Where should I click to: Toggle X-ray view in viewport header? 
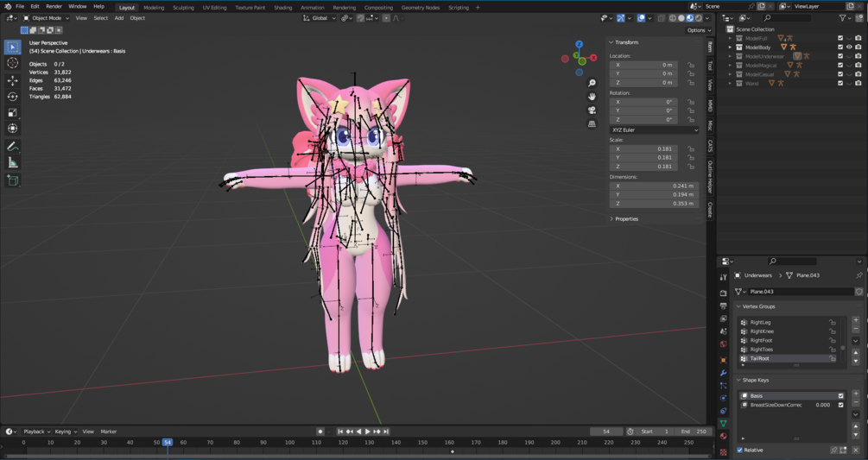click(x=661, y=18)
